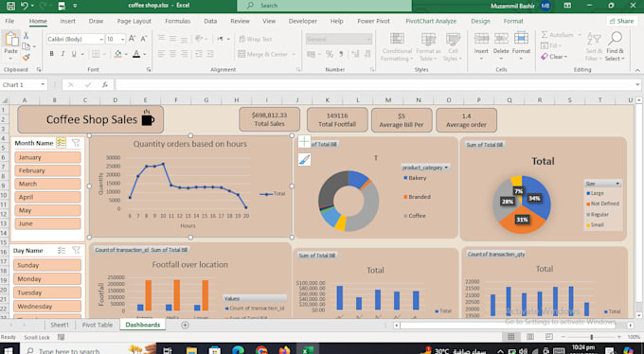Click the Name Box showing Chart 1
644x354 pixels.
[x=24, y=84]
